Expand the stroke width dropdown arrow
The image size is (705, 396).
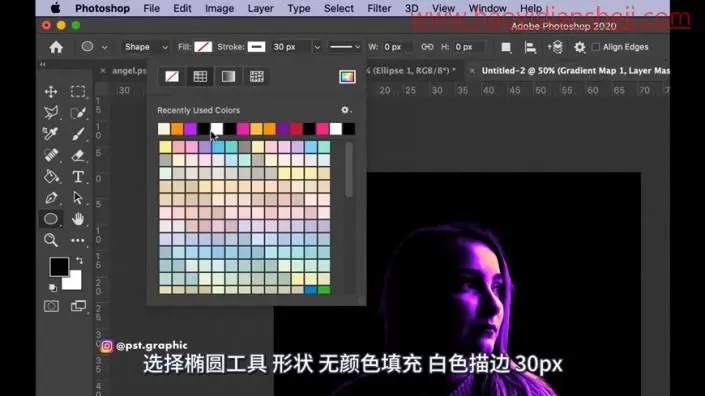[x=317, y=47]
